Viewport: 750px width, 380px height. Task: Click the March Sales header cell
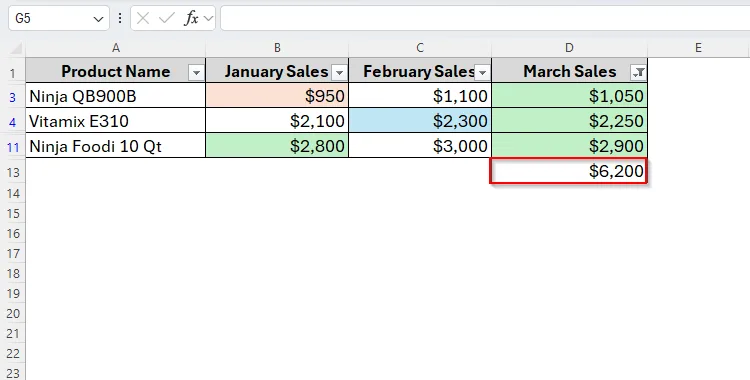tap(569, 71)
